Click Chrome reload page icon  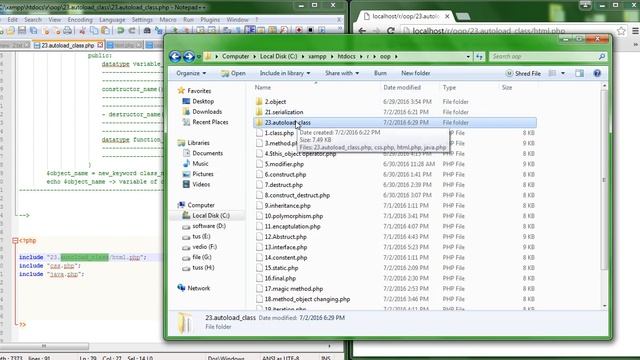[391, 31]
